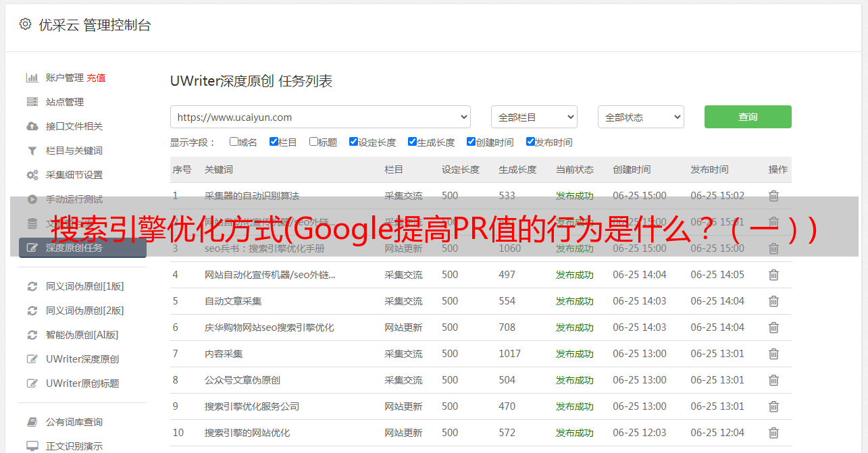Screen dimensions: 868x453
Task: Click the 发布时间 column header
Action: click(709, 169)
